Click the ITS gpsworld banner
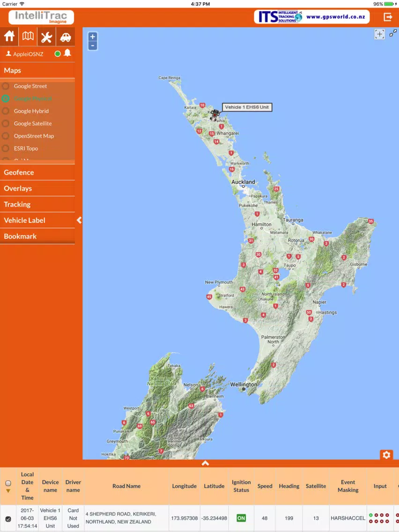 point(311,17)
